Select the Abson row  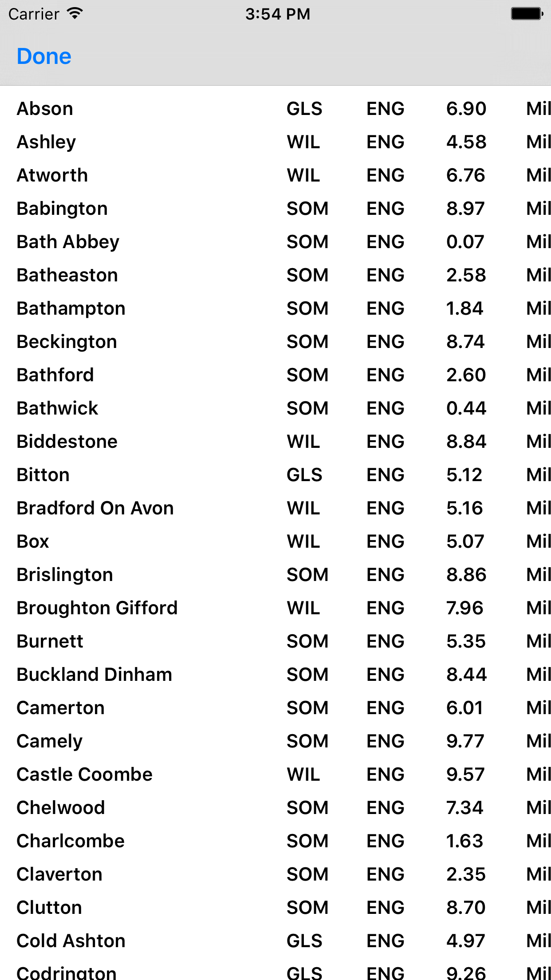tap(275, 109)
